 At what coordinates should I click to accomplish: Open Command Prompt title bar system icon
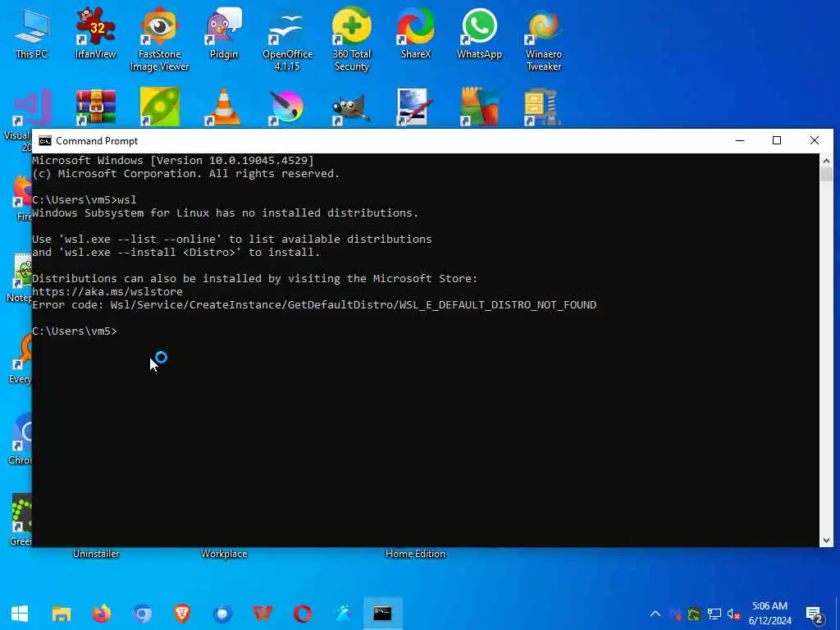(45, 141)
